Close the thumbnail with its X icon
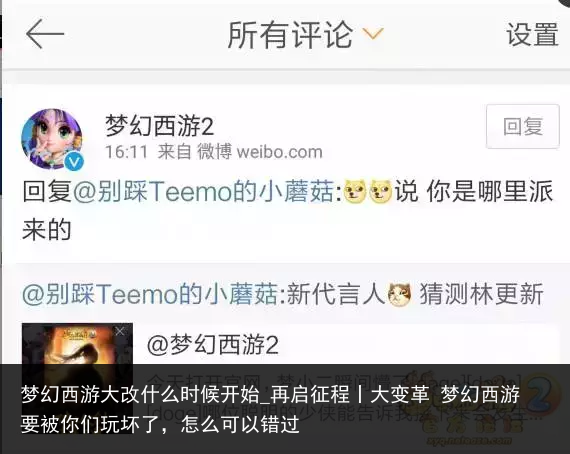This screenshot has height=454, width=570. click(x=120, y=332)
